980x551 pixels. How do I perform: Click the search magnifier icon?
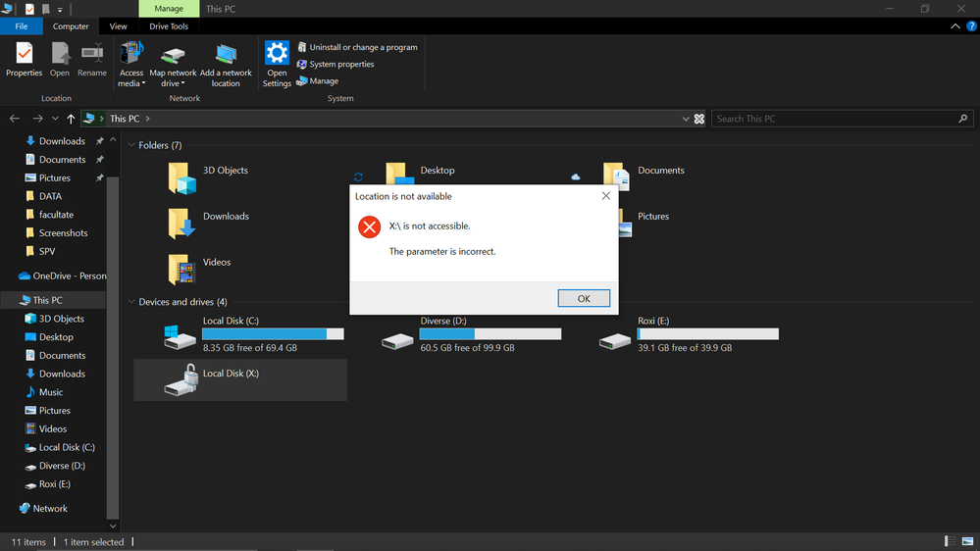[963, 118]
